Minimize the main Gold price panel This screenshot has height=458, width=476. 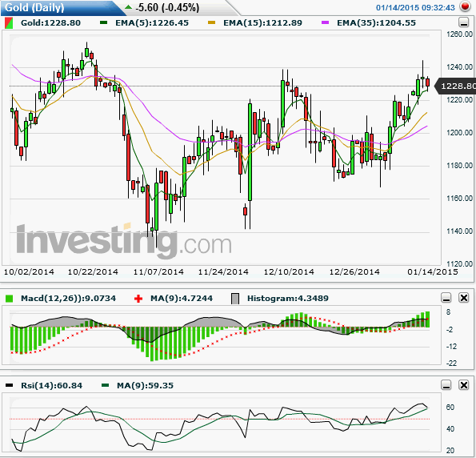coord(463,22)
